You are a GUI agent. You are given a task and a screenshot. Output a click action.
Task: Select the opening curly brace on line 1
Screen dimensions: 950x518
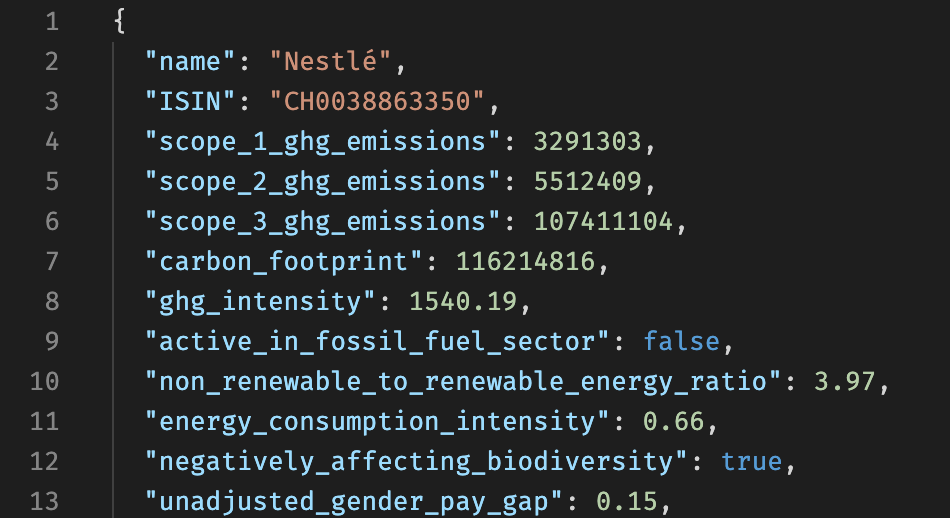tap(119, 22)
